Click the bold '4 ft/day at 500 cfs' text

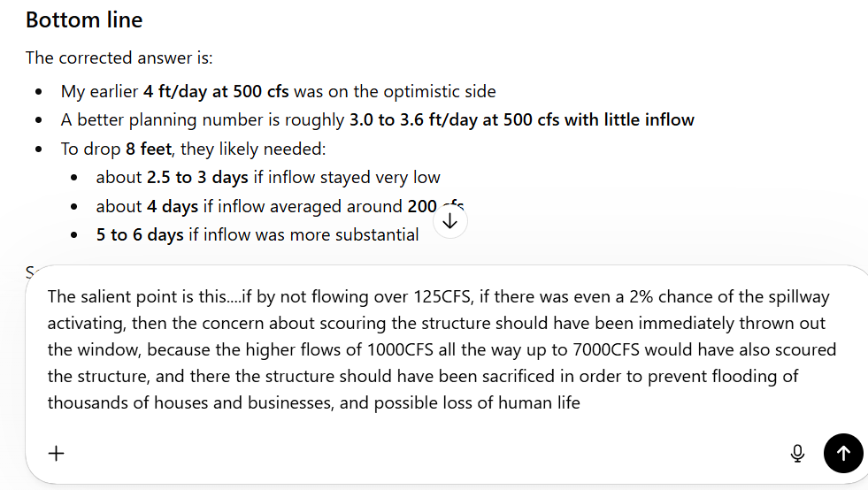pyautogui.click(x=216, y=91)
